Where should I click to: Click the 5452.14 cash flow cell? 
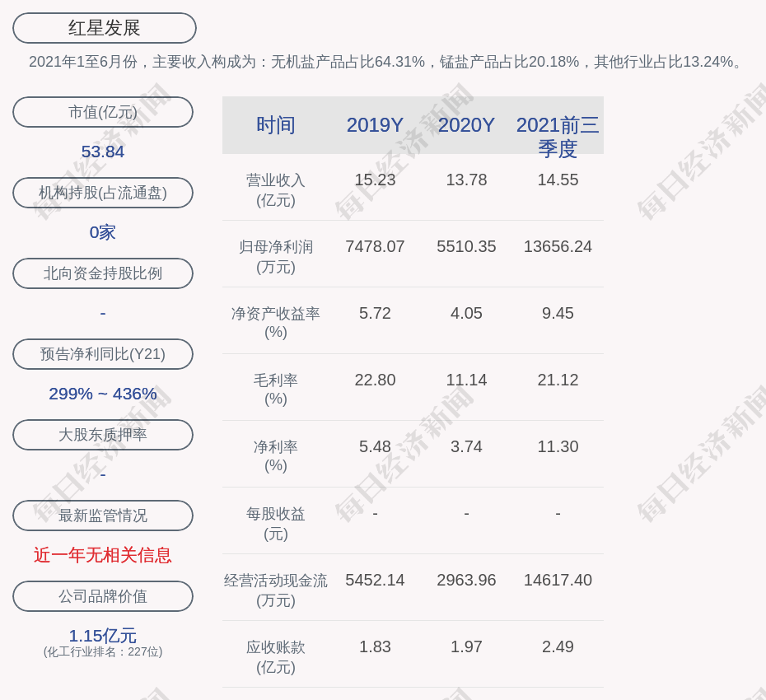pos(375,580)
